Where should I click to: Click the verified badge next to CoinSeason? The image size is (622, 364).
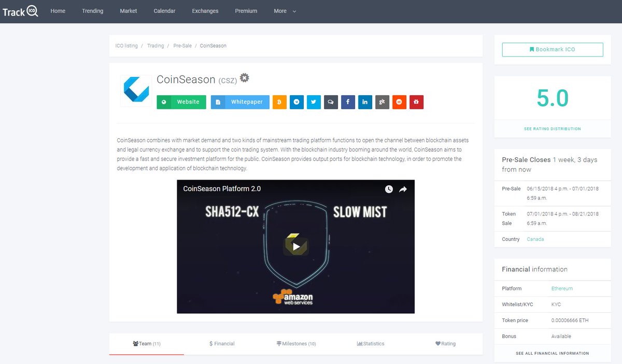tap(245, 78)
